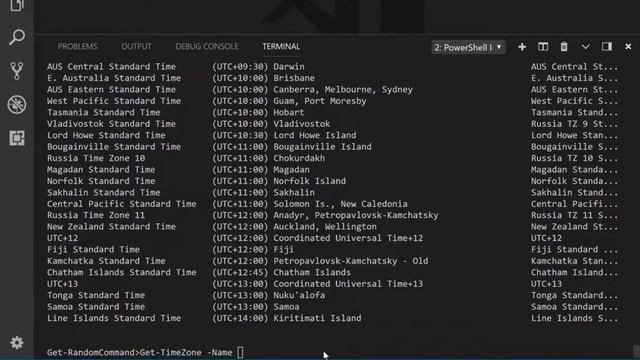The height and width of the screenshot is (360, 640).
Task: Open the Search view
Action: click(x=17, y=37)
